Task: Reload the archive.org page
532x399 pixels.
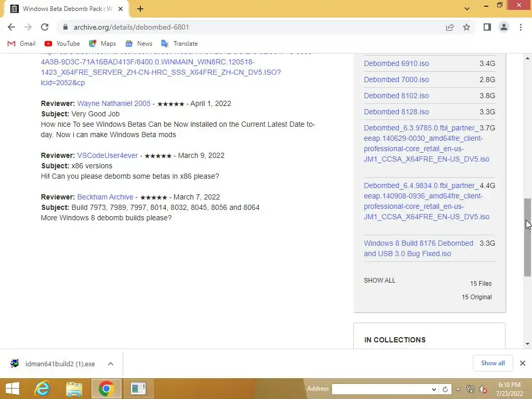Action: pyautogui.click(x=45, y=27)
